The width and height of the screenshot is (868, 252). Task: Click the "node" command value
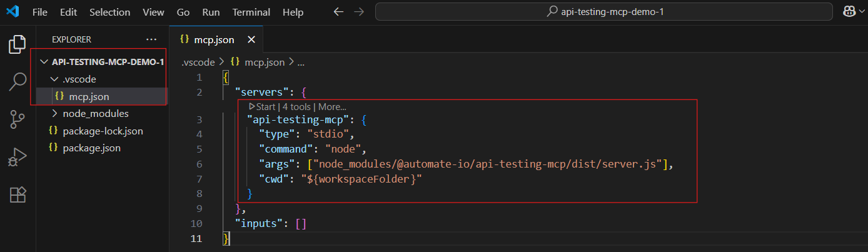tap(343, 149)
